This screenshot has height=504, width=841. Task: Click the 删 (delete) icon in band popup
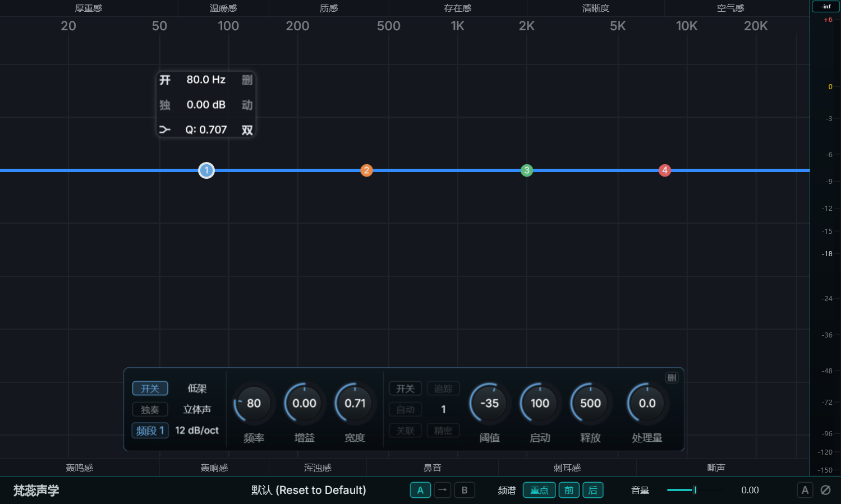coord(247,80)
